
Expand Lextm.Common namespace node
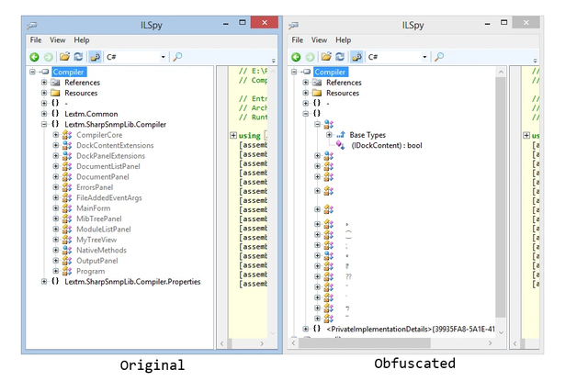(x=44, y=114)
